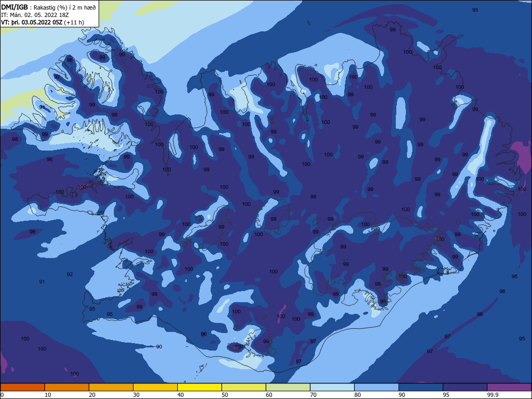Select the "IT: Mán. 02. 05. 2022 18Z" line

[x=35, y=15]
